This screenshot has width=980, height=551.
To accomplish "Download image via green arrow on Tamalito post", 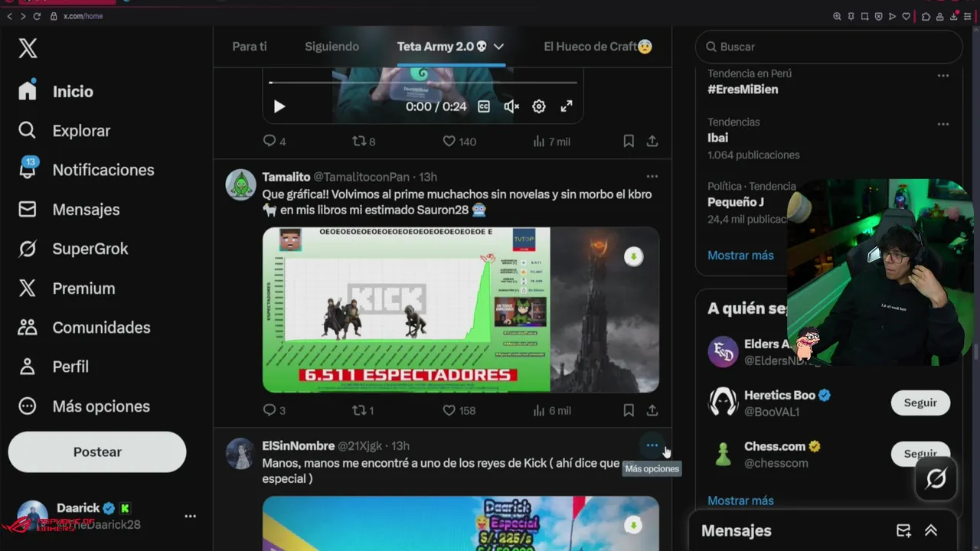I will [x=633, y=256].
